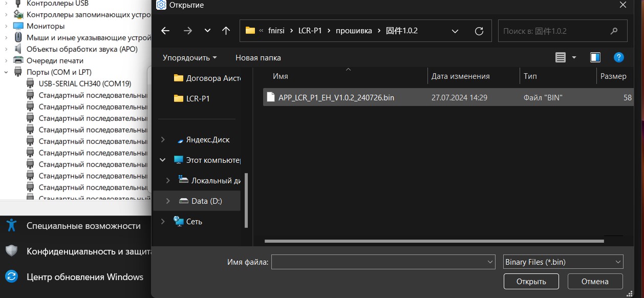Expand the Data (D:) node
This screenshot has width=644, height=298.
[x=168, y=201]
